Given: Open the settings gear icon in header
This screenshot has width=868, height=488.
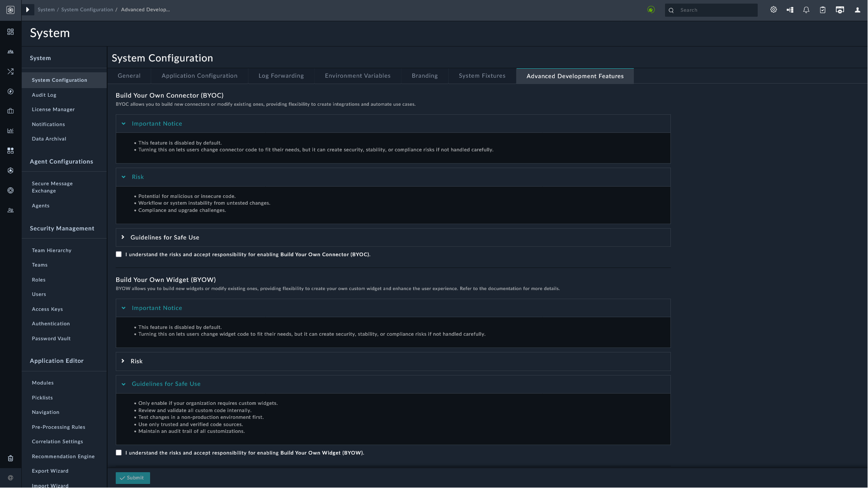Looking at the screenshot, I should pos(774,10).
